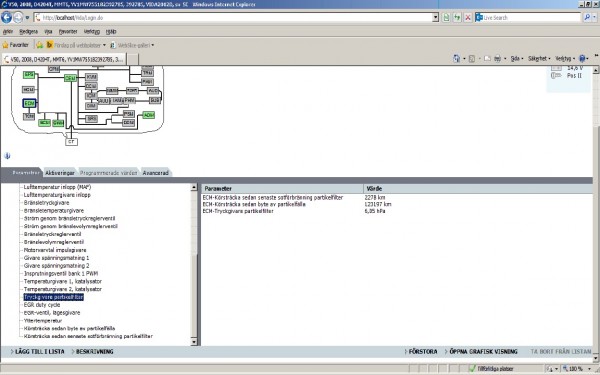600x375 pixels.
Task: Select the ICM module box
Action: click(x=91, y=95)
